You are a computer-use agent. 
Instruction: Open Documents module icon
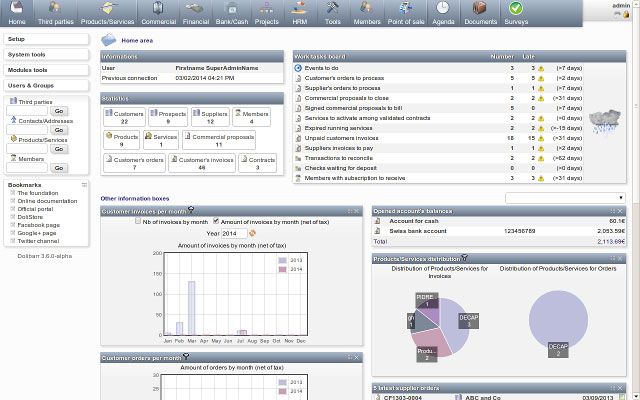tap(480, 8)
